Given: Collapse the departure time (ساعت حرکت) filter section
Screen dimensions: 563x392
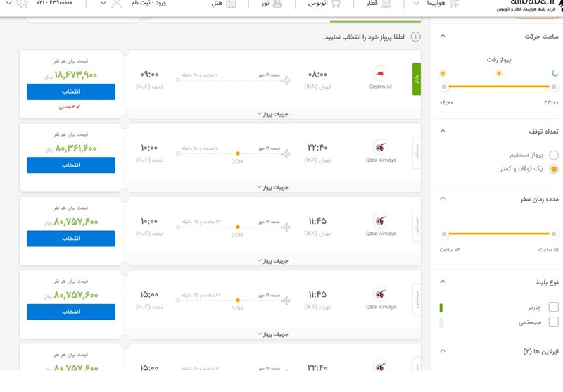Looking at the screenshot, I should [442, 36].
